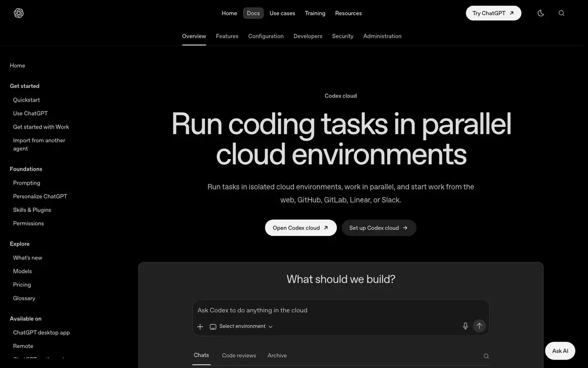
Task: Click the send arrow button
Action: coord(479,326)
